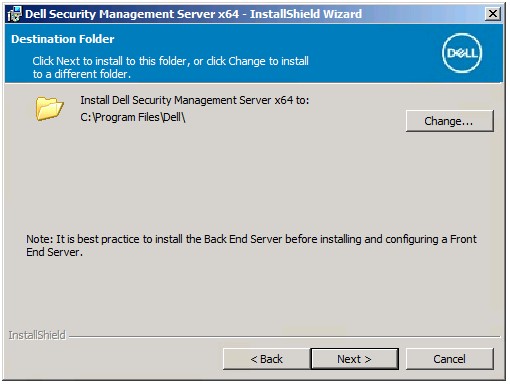The width and height of the screenshot is (510, 385).
Task: Click the round Dell logo
Action: pyautogui.click(x=462, y=53)
